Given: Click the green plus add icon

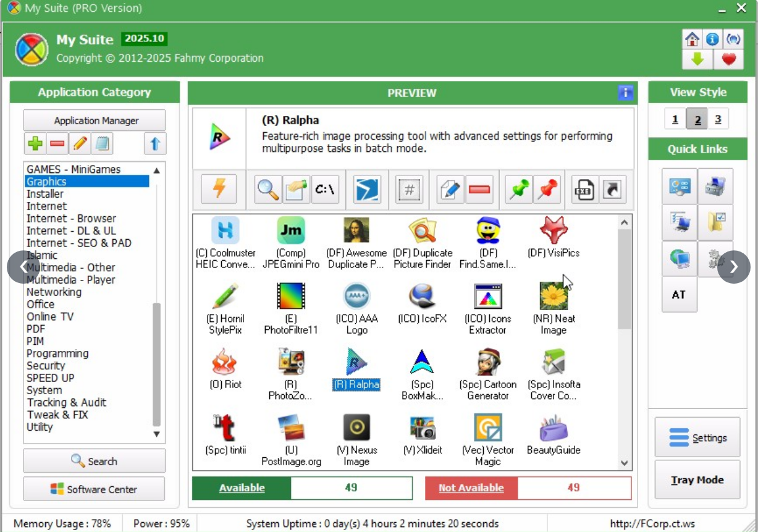Looking at the screenshot, I should (35, 143).
